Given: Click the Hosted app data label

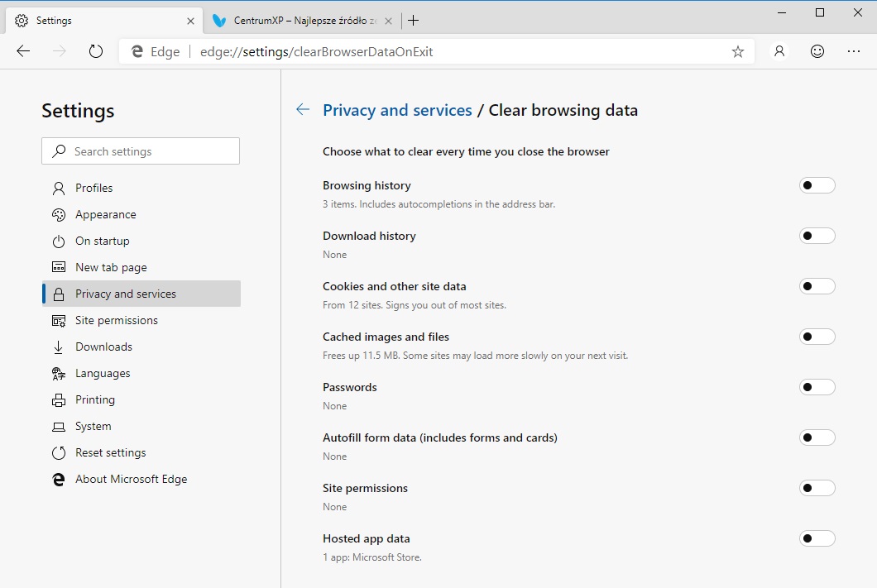Looking at the screenshot, I should pyautogui.click(x=367, y=539).
